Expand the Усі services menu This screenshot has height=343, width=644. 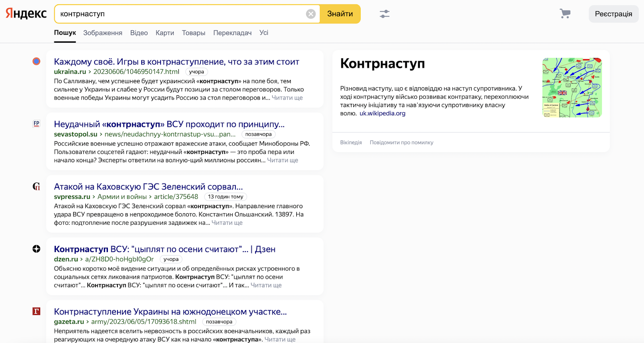coord(264,33)
